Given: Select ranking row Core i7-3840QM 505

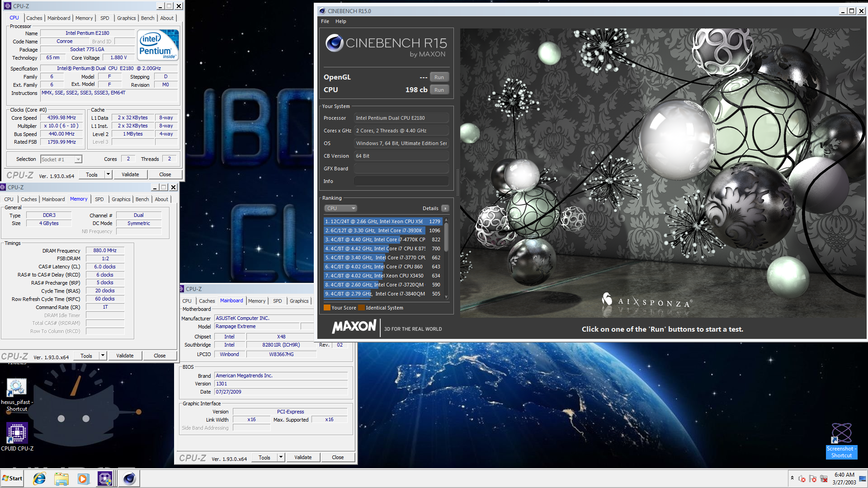Looking at the screenshot, I should point(383,294).
